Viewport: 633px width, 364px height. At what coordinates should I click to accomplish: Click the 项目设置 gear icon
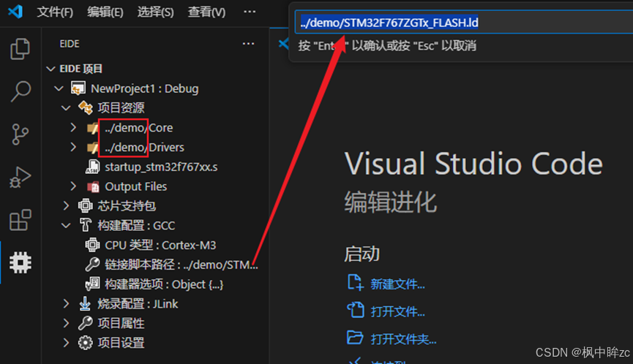pyautogui.click(x=85, y=343)
